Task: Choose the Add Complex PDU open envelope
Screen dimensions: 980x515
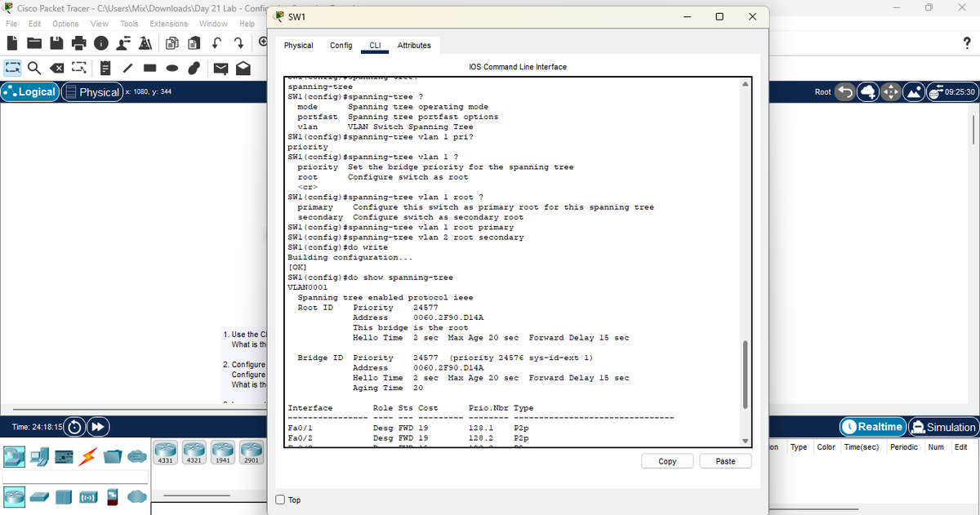Action: tap(243, 69)
